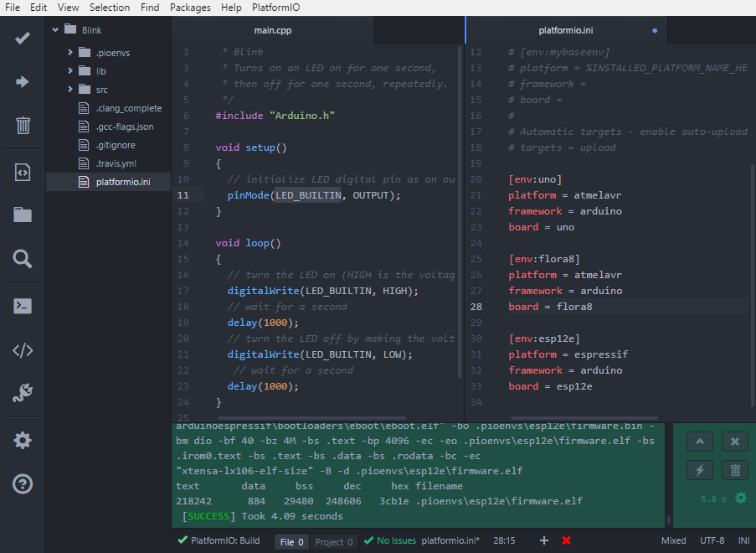Click the PlatformIO: Build status label

[224, 540]
